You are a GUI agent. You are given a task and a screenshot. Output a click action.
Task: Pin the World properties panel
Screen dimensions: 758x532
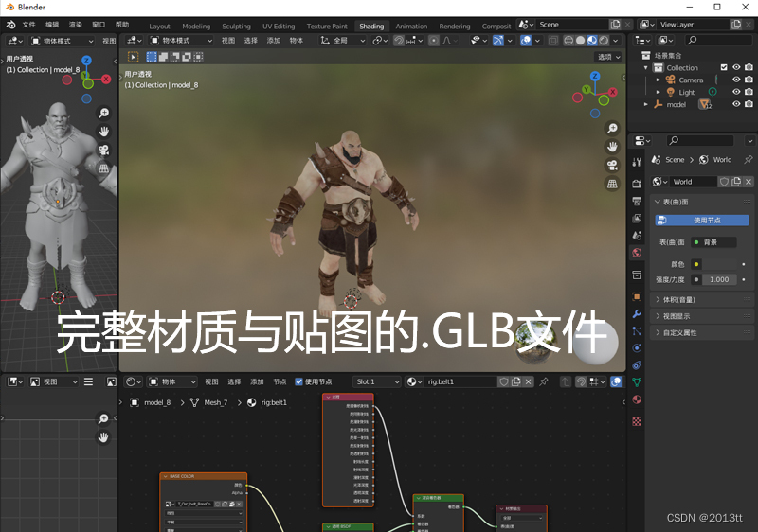748,160
